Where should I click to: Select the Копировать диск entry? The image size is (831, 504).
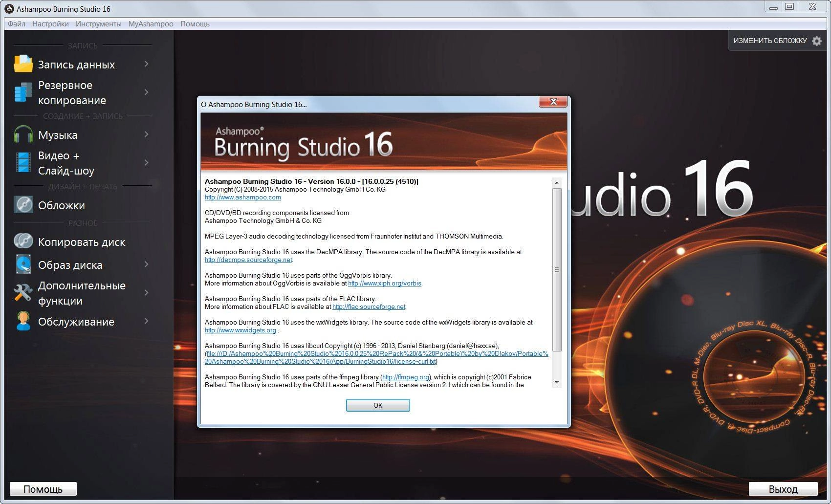coord(82,242)
